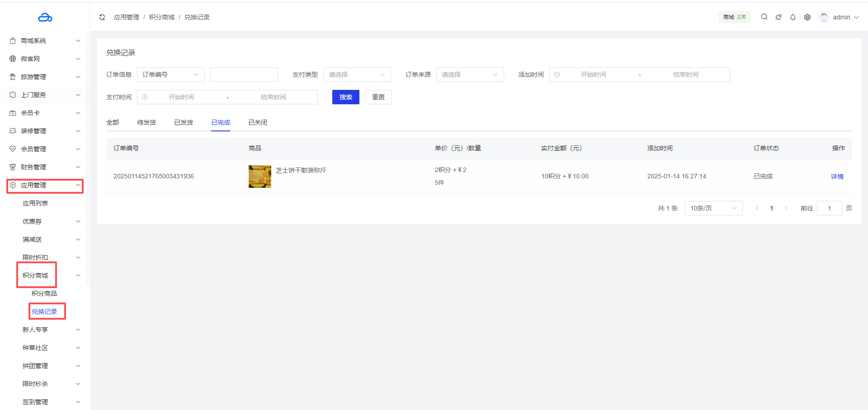The height and width of the screenshot is (410, 868).
Task: Click the 芝士饼干 product thumbnail
Action: [x=260, y=177]
